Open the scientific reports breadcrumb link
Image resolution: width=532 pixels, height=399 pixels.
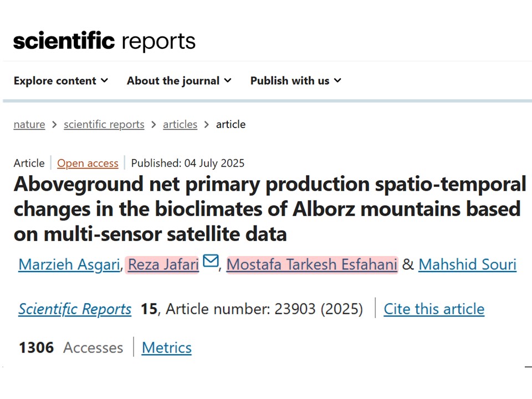[104, 125]
